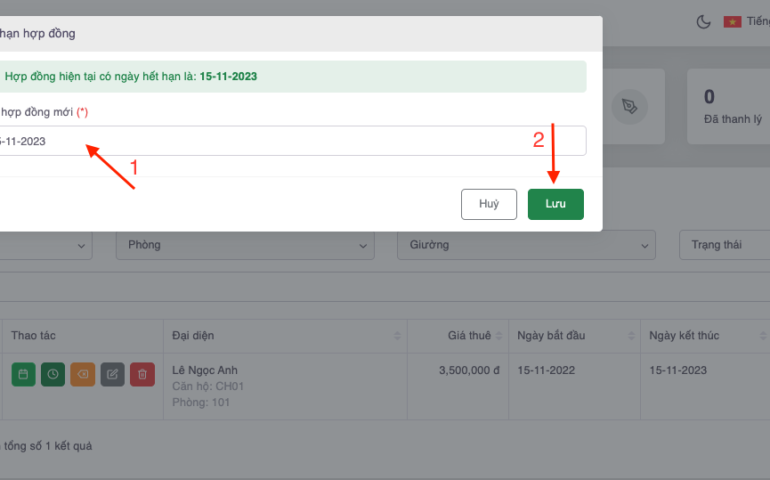Click the orange backspace-tag action icon
The width and height of the screenshot is (770, 480).
point(83,375)
